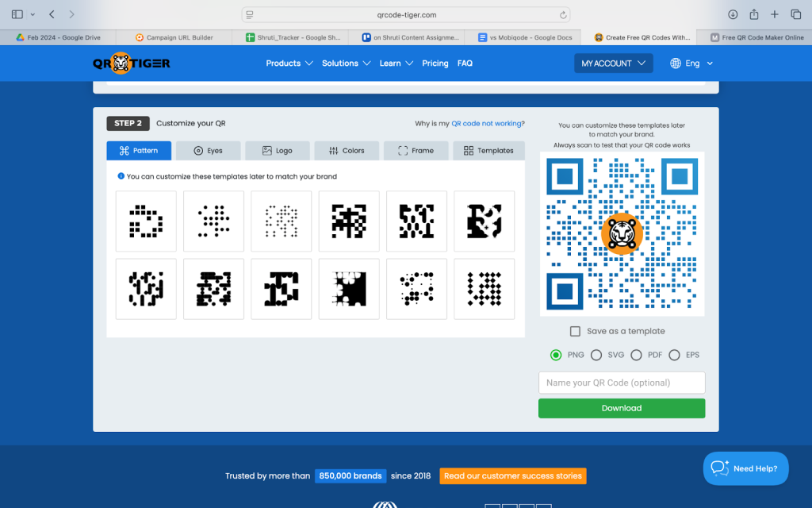Open the QR code not working link
Image resolution: width=812 pixels, height=508 pixels.
[486, 124]
